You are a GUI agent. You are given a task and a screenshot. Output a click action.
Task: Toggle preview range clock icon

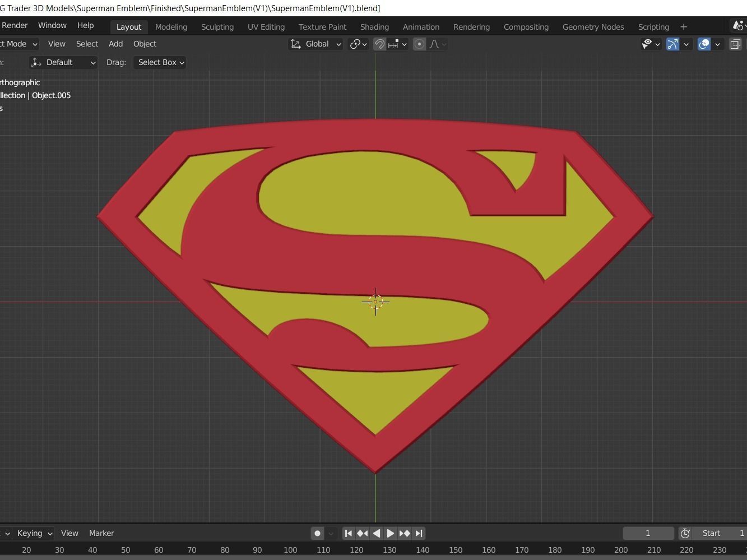point(685,533)
